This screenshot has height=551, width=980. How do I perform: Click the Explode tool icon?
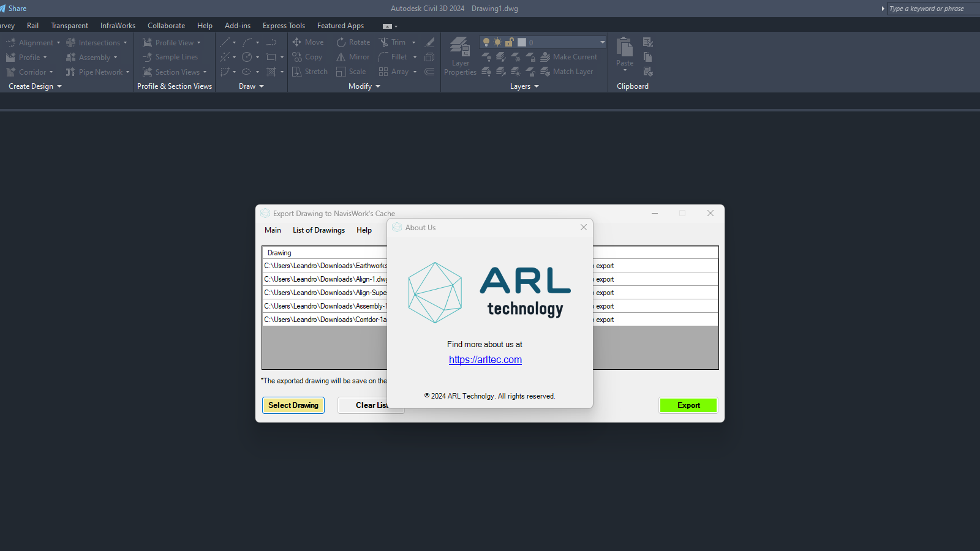pos(430,57)
